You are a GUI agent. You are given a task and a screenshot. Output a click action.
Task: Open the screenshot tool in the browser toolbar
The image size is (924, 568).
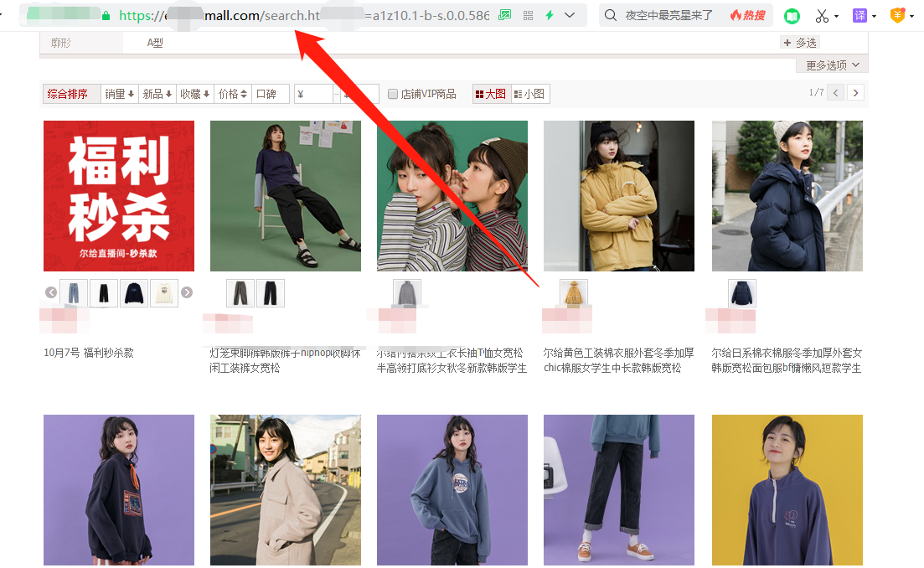(x=504, y=14)
